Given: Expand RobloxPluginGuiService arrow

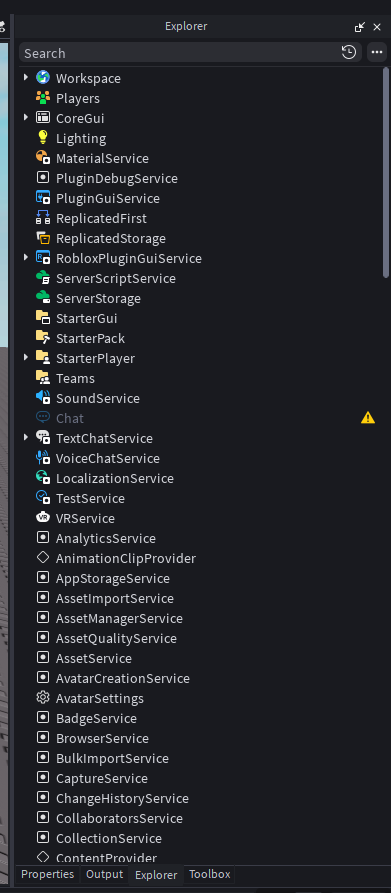Looking at the screenshot, I should pos(26,257).
